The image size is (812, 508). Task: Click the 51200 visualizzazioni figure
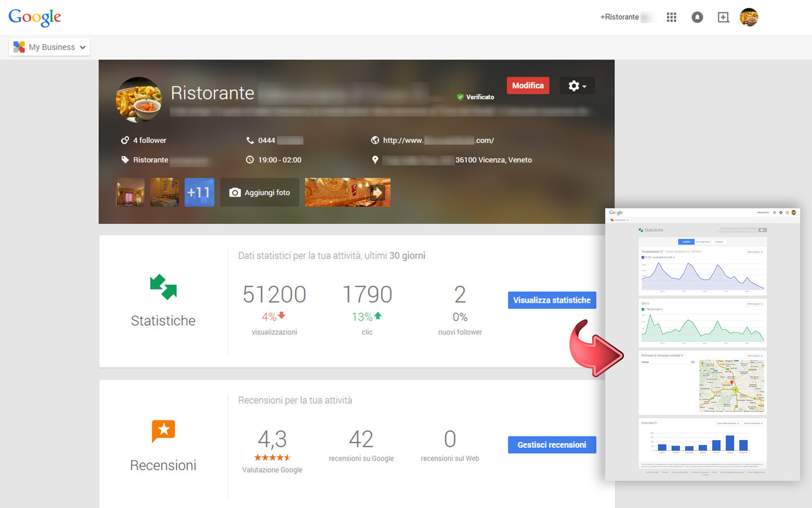pos(274,294)
